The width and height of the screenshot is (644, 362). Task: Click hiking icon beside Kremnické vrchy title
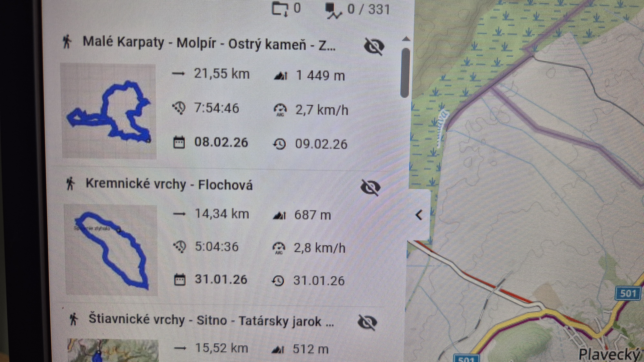[70, 184]
